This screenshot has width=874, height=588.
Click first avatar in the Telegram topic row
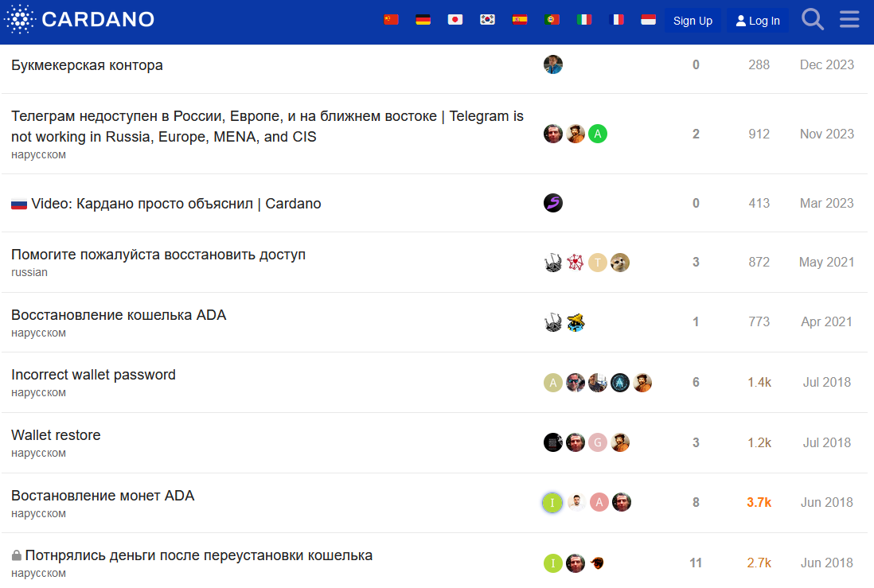tap(553, 134)
